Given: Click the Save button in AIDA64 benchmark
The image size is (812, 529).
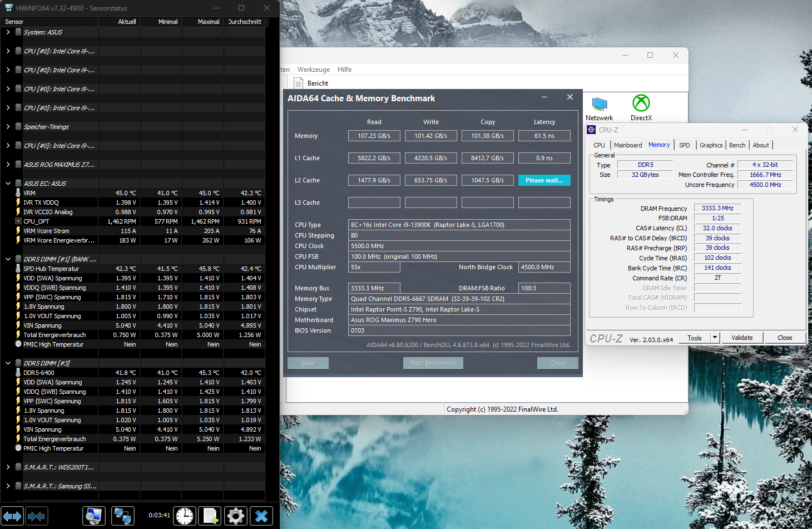Looking at the screenshot, I should (308, 363).
